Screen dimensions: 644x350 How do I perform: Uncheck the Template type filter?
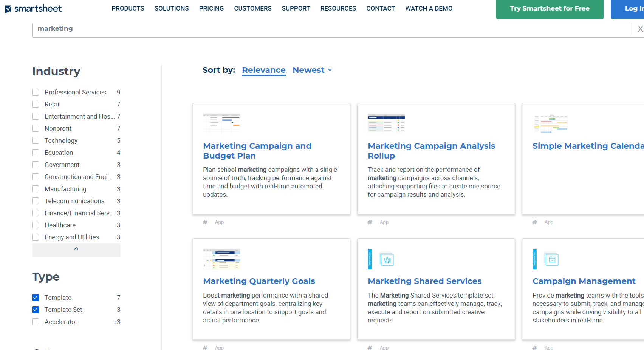(x=36, y=298)
